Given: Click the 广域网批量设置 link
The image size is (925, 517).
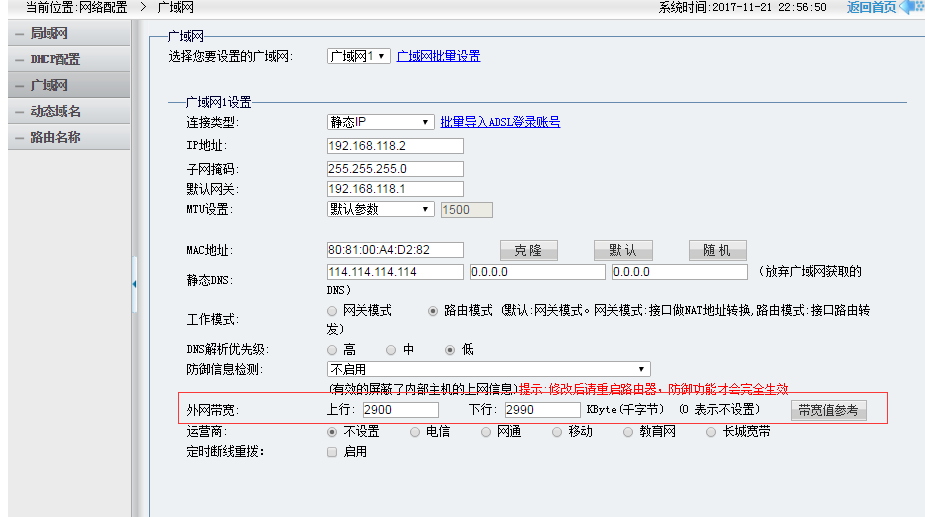Looking at the screenshot, I should click(x=438, y=56).
